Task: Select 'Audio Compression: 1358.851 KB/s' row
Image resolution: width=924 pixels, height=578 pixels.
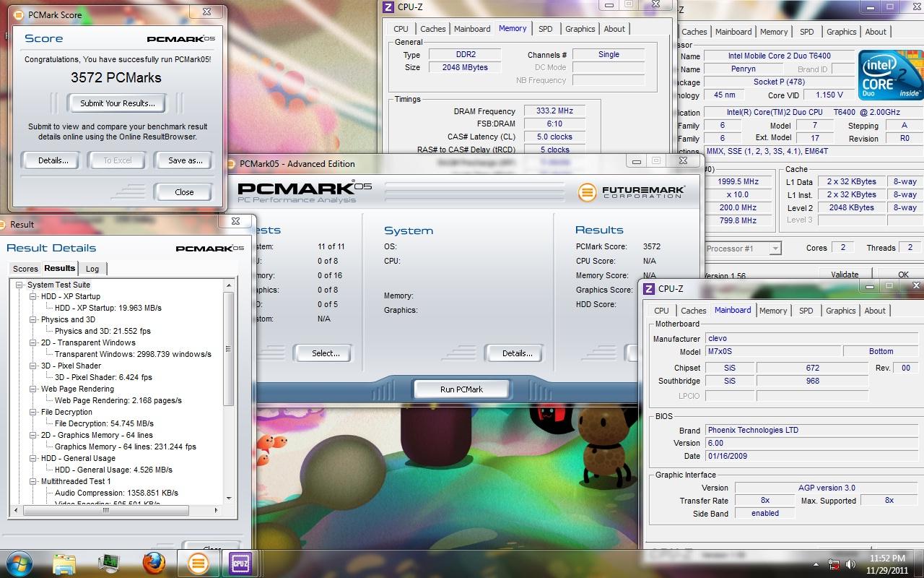Action: click(116, 493)
